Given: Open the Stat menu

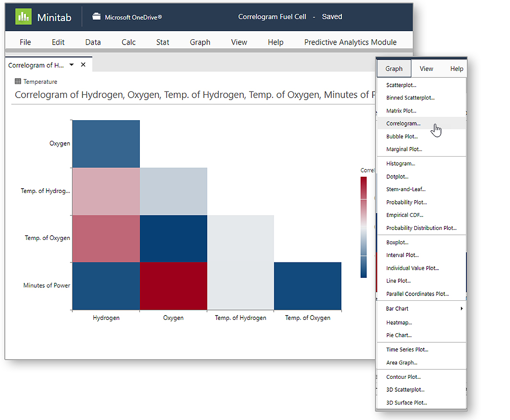Looking at the screenshot, I should 163,42.
